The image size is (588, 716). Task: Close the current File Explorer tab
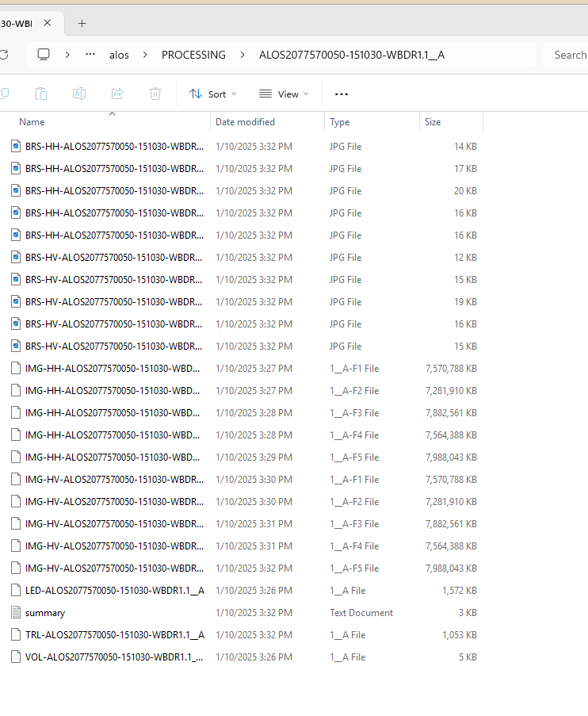[48, 23]
